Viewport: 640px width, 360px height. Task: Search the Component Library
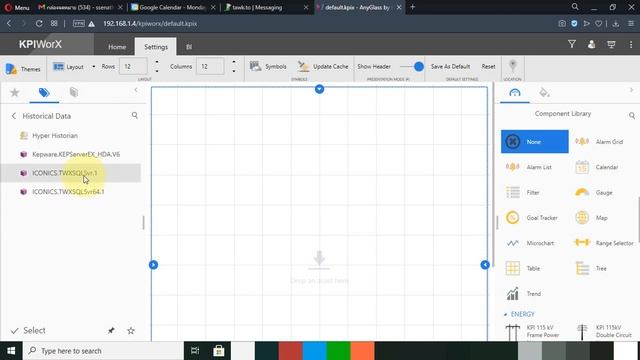(631, 116)
